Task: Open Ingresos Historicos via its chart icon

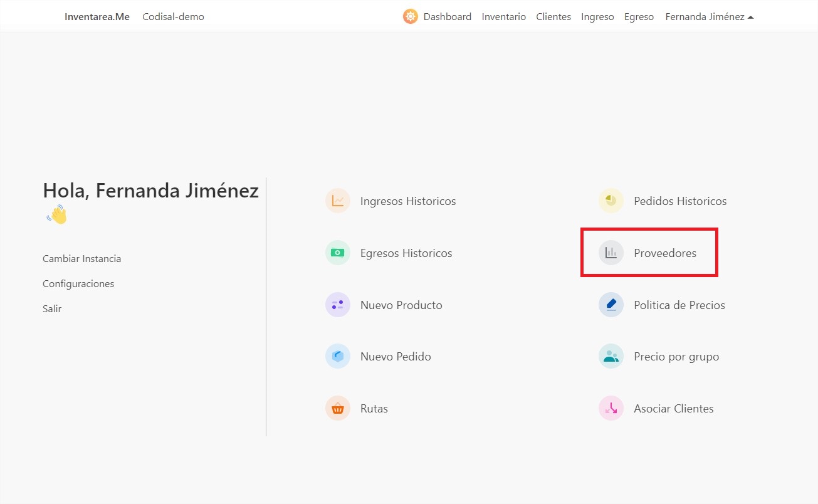Action: 338,201
